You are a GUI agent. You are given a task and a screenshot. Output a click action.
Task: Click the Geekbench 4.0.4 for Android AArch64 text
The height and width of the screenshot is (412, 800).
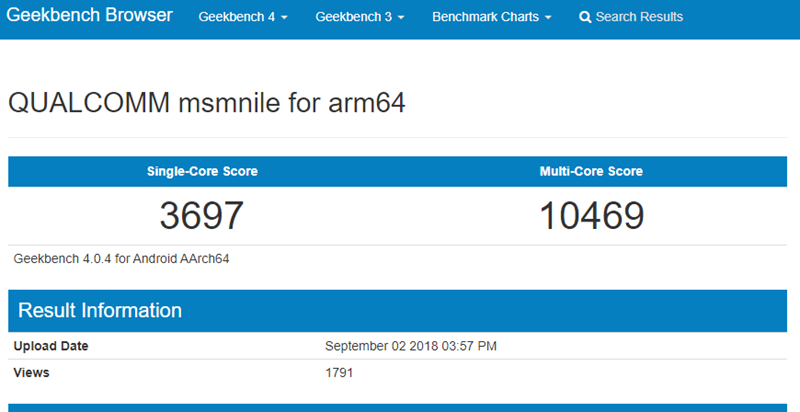[122, 259]
